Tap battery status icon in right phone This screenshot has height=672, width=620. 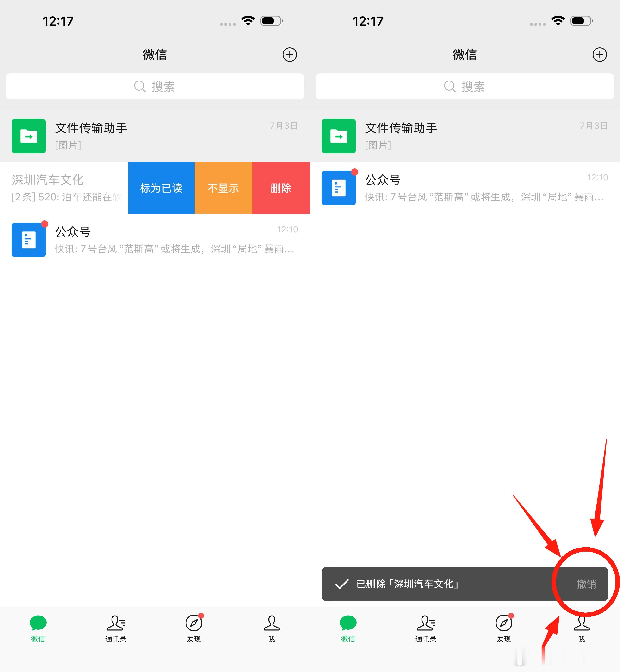[x=581, y=21]
